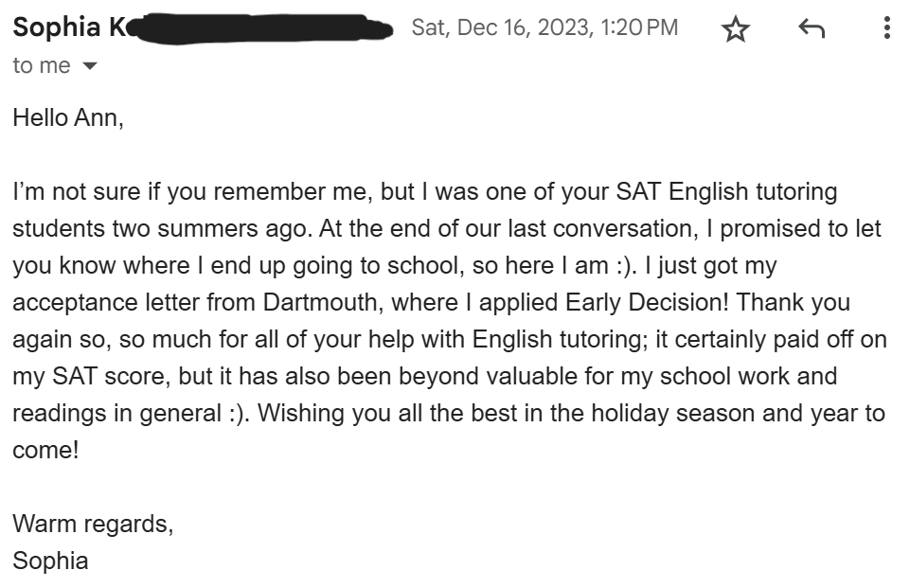The image size is (910, 588).
Task: Click the sender name "Sophia K"
Action: (68, 27)
